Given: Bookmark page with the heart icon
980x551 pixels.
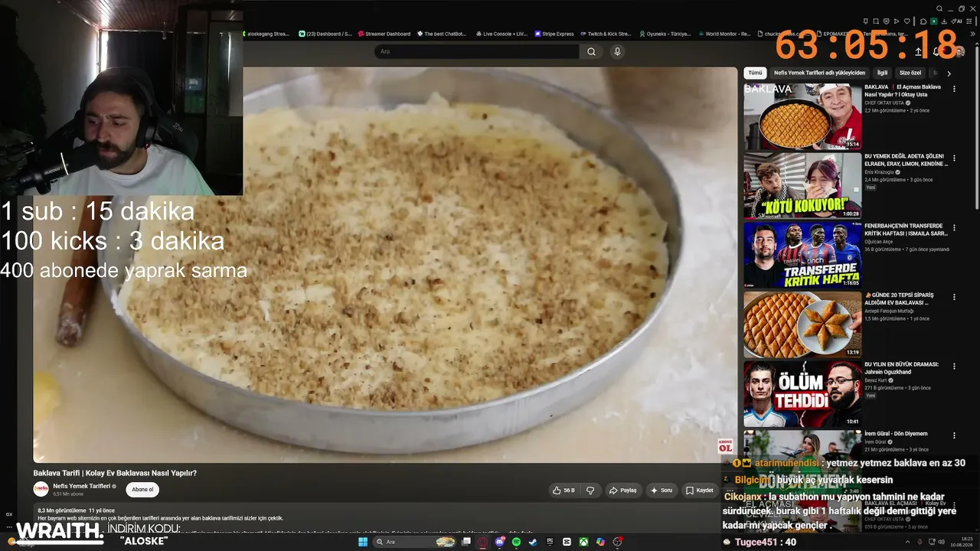Looking at the screenshot, I should [907, 21].
